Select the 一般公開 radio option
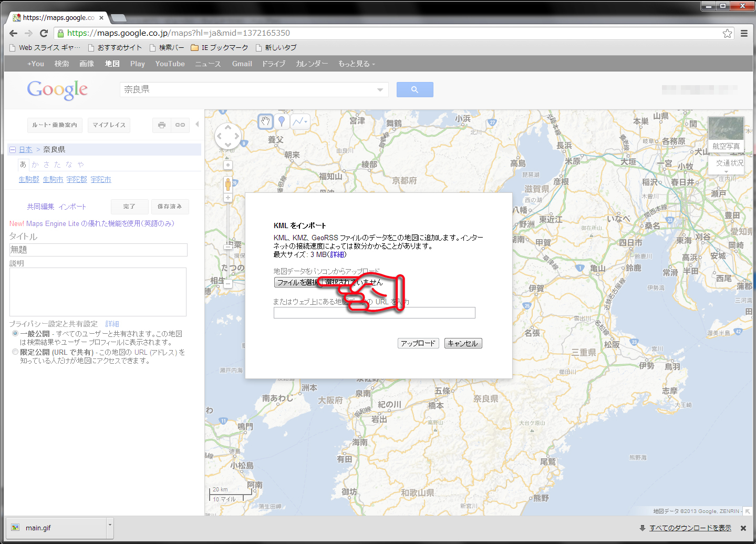This screenshot has height=544, width=756. click(x=15, y=333)
